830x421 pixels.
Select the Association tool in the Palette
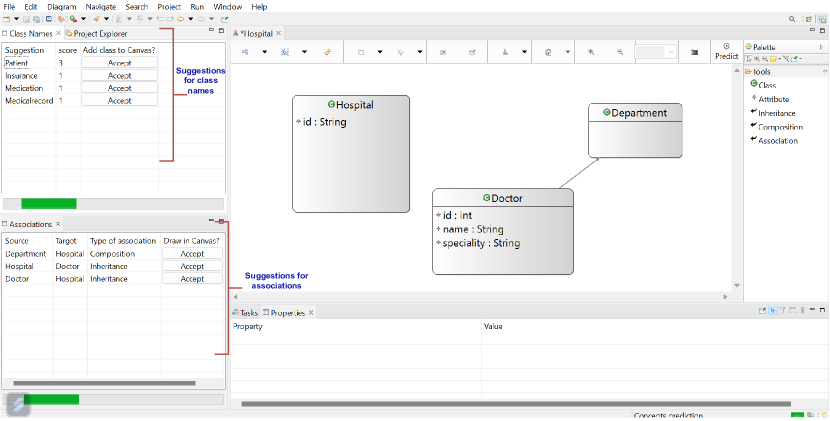774,141
